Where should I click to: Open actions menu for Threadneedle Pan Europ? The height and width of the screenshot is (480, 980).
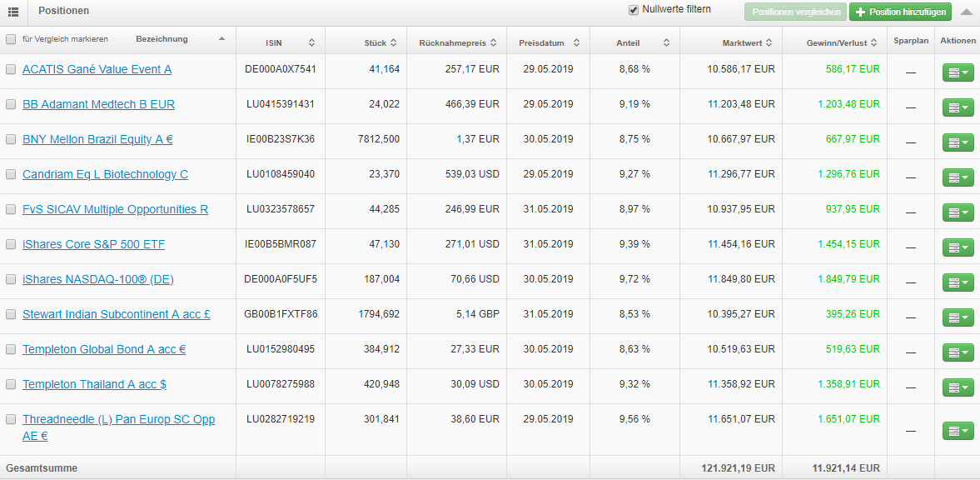958,431
